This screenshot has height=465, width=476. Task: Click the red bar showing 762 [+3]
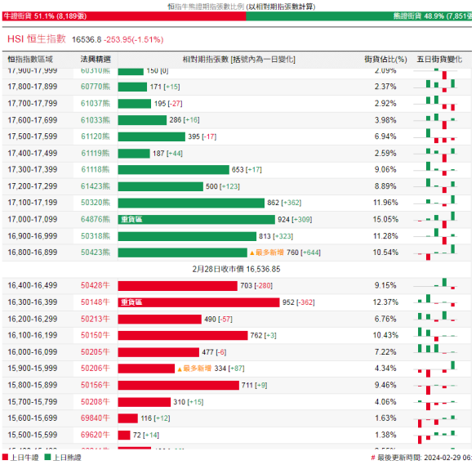coord(183,336)
